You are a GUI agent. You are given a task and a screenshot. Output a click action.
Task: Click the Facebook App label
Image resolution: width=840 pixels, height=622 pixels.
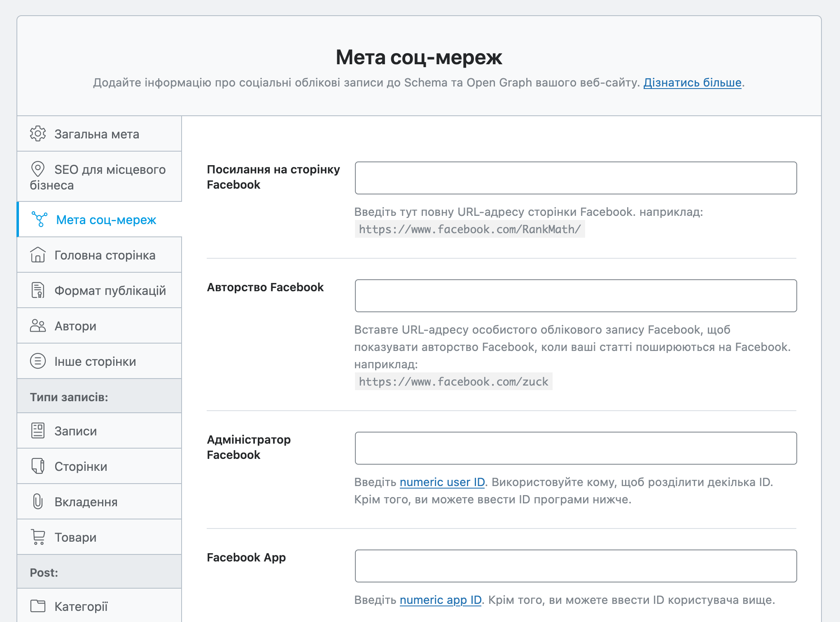tap(246, 557)
